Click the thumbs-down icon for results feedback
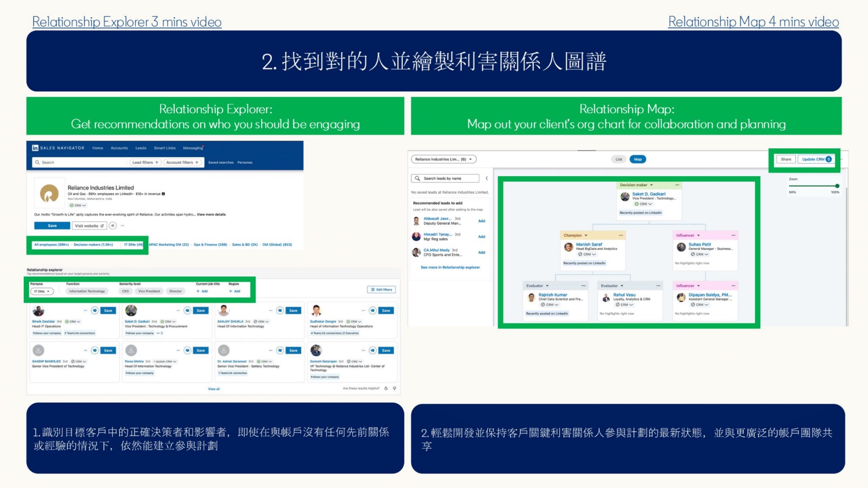This screenshot has width=868, height=488. click(395, 388)
